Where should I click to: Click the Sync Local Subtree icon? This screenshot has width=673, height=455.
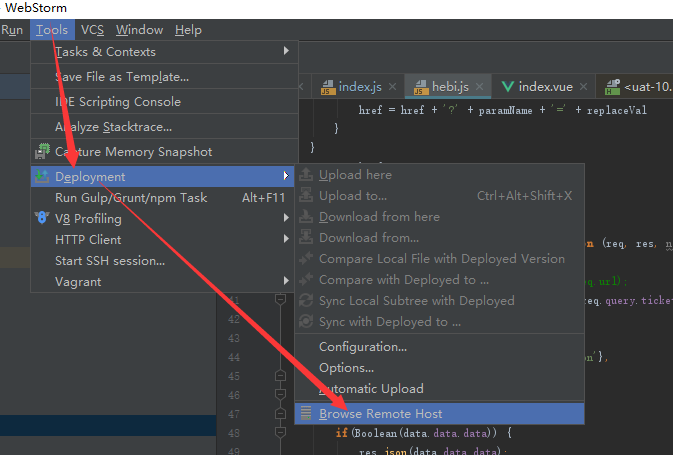point(306,300)
